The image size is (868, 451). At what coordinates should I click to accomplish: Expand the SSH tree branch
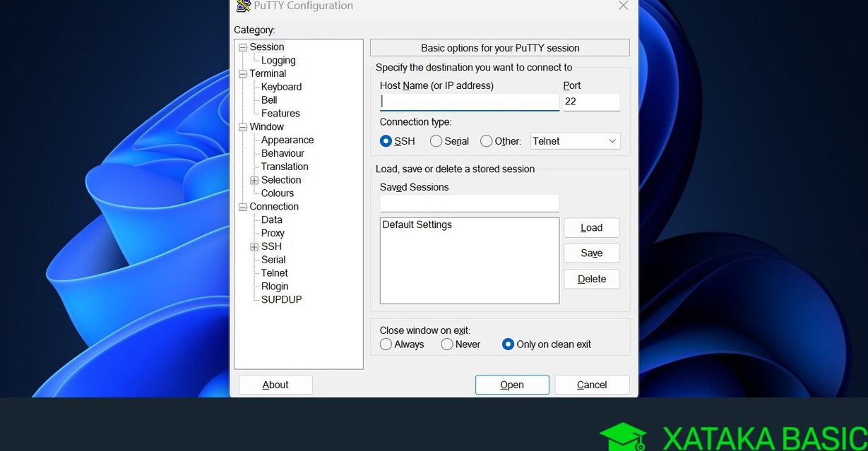(254, 246)
